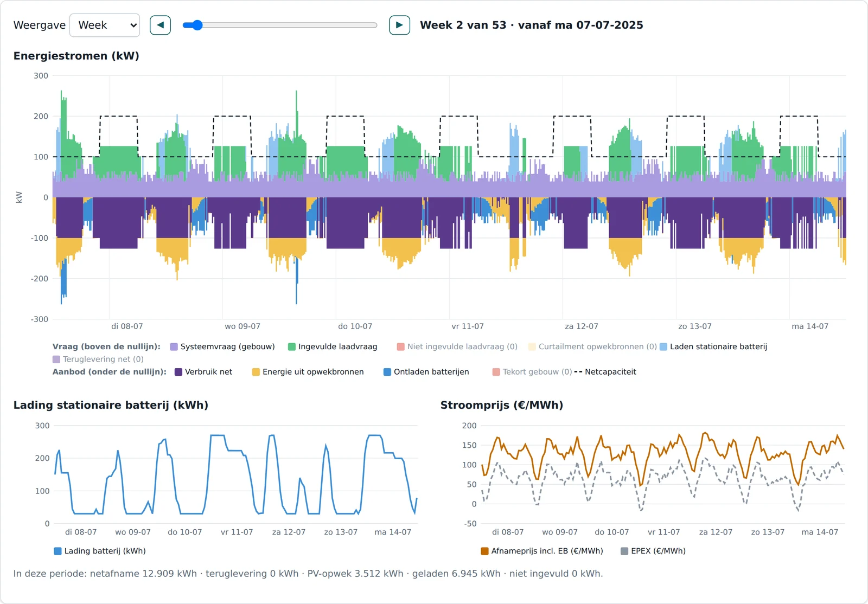Toggle Teruglevering net (0) legend entry

tap(98, 359)
